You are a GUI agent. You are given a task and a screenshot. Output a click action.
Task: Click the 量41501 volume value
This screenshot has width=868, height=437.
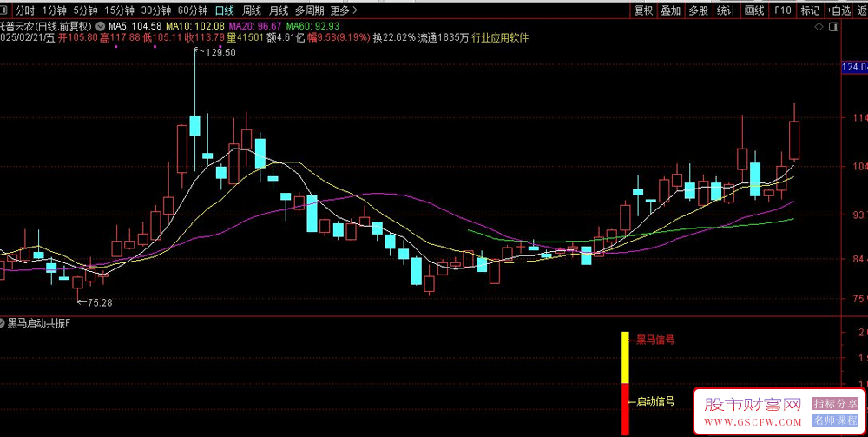point(246,37)
